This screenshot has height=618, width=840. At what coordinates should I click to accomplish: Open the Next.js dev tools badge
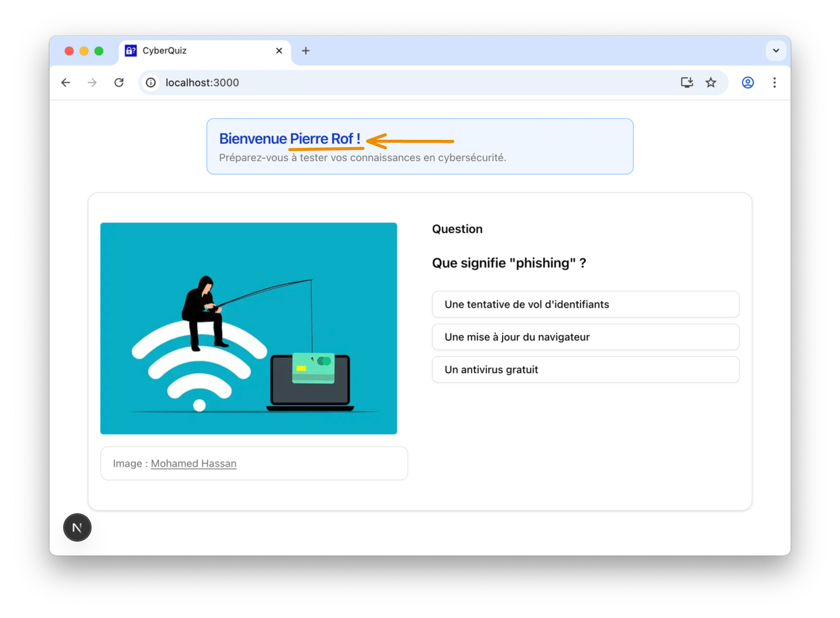(x=77, y=527)
